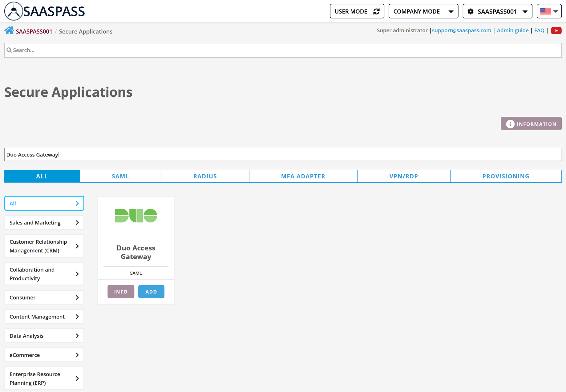Switch to the SAML tab

coord(120,176)
